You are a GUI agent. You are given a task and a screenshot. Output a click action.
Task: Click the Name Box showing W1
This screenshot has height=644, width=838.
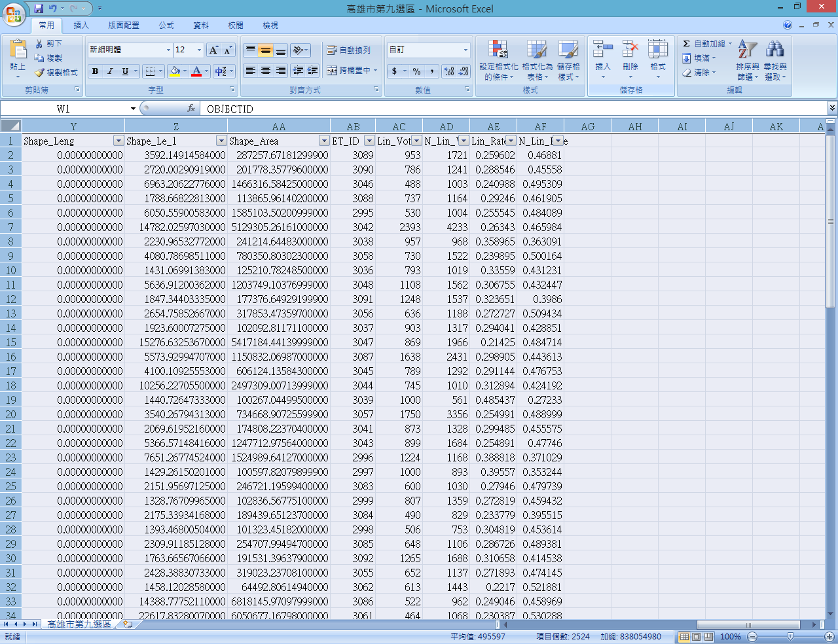tap(64, 109)
